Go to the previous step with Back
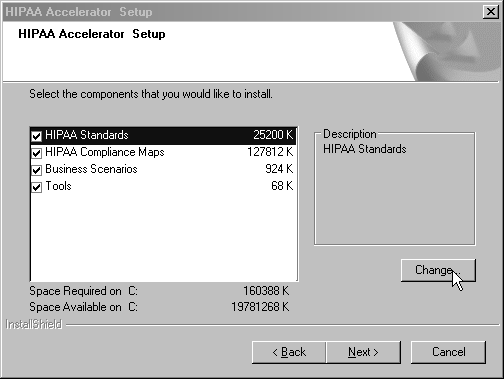The image size is (504, 379). (289, 352)
